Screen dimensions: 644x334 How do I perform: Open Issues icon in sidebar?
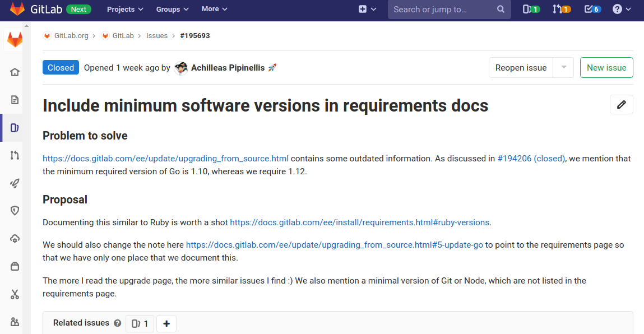[15, 128]
